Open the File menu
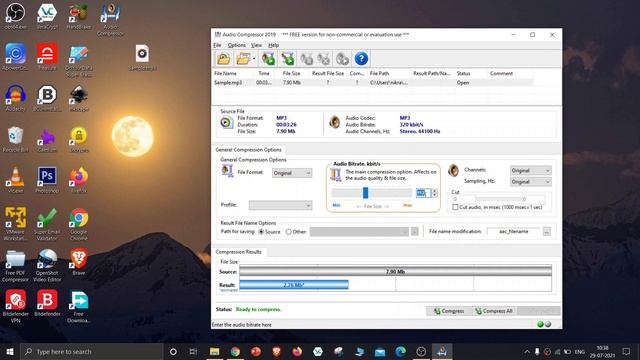The width and height of the screenshot is (640, 360). pyautogui.click(x=217, y=45)
